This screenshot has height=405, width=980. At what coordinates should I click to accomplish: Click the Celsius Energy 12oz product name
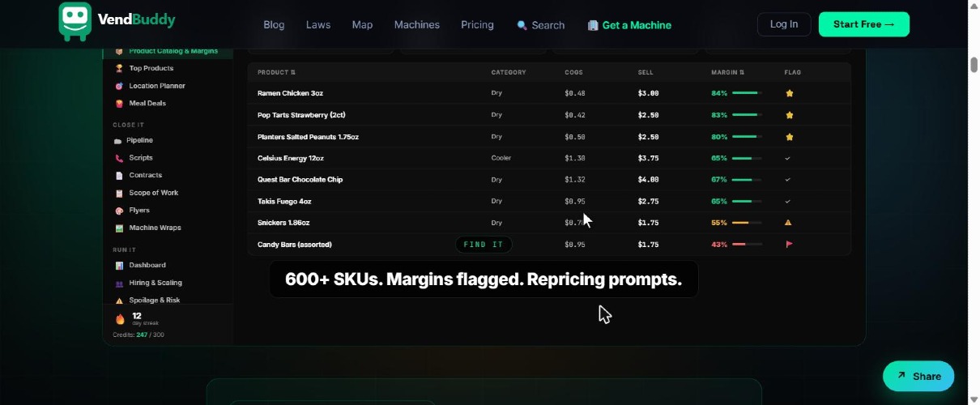pos(291,159)
